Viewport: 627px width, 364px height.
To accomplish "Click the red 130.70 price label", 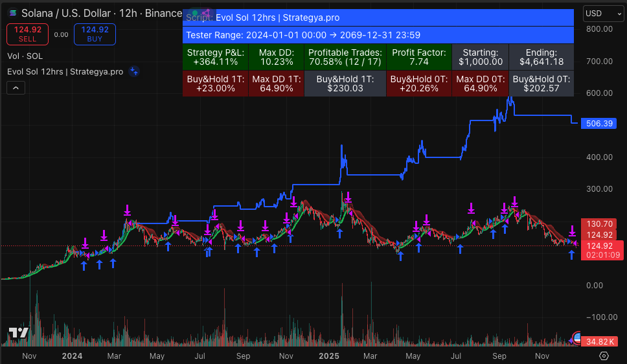I will pos(598,224).
